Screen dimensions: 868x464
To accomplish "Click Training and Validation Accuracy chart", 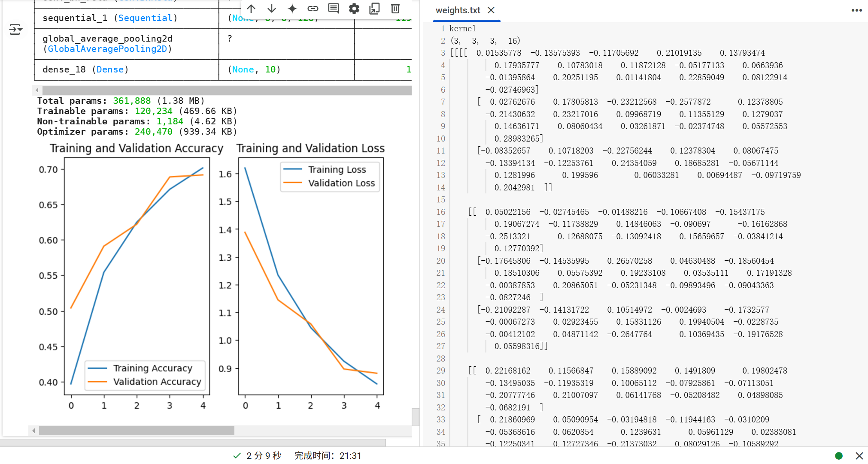I will [137, 276].
